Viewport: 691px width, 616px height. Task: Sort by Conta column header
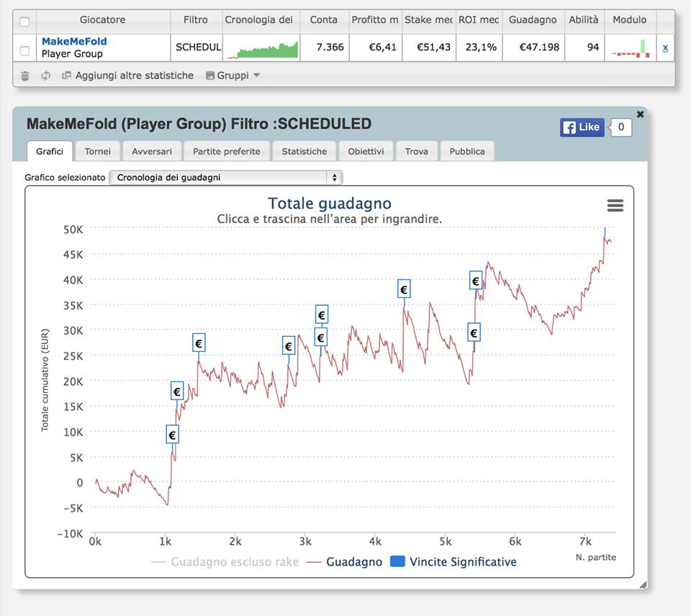click(x=323, y=20)
